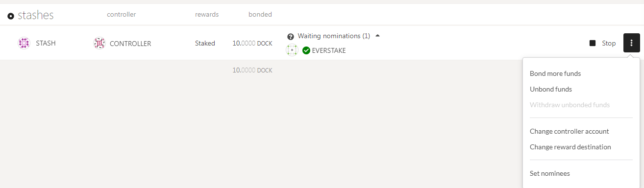This screenshot has width=644, height=188.
Task: Select Bond more funds
Action: click(555, 73)
